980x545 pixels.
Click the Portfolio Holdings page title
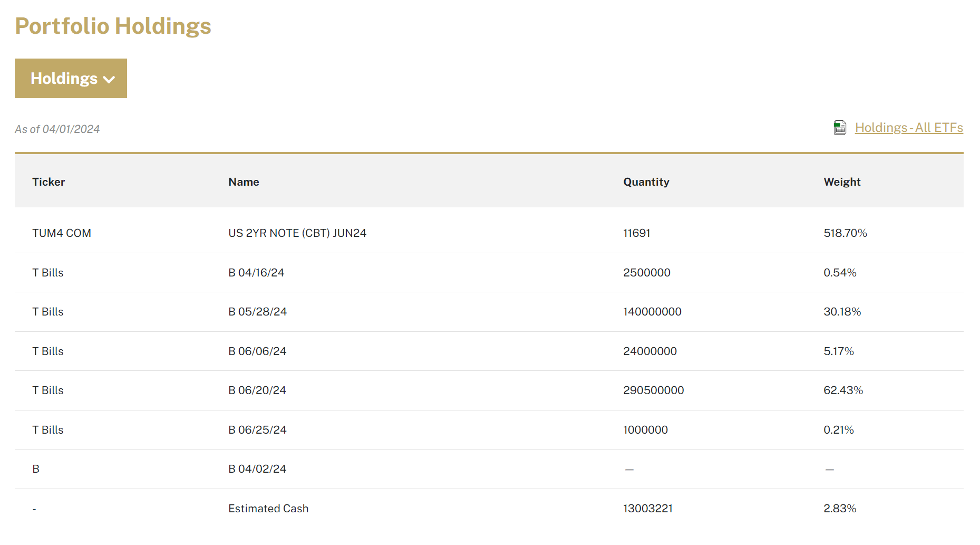click(113, 25)
